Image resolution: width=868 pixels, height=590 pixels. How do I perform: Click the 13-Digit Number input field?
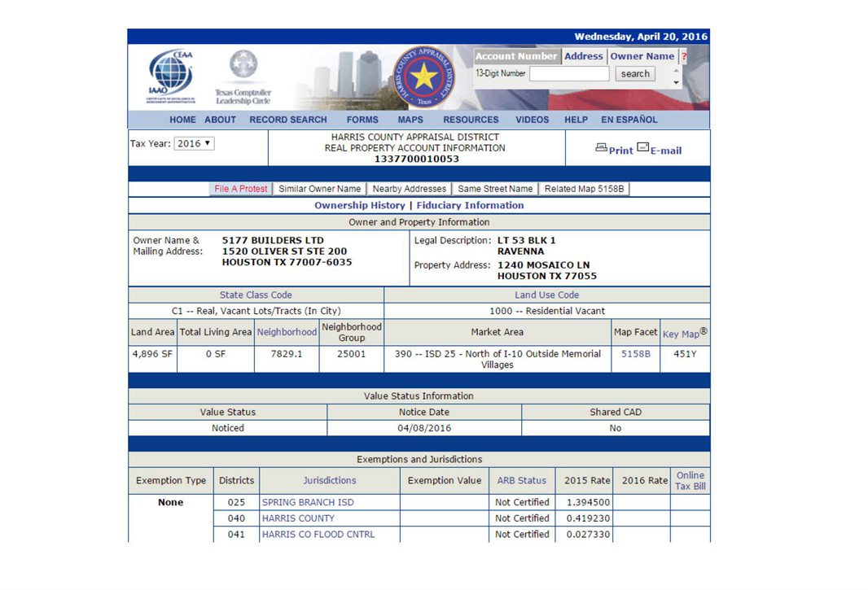569,73
